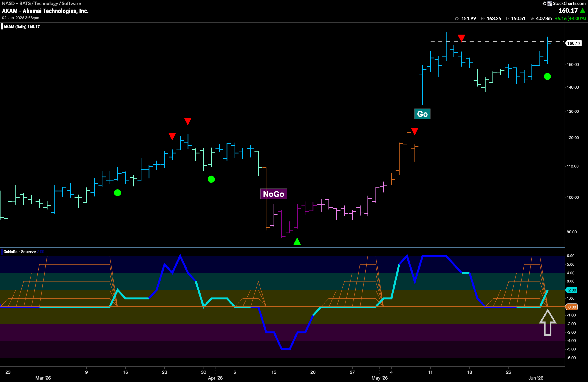Click the Jun '26 label on time axis

(x=536, y=378)
